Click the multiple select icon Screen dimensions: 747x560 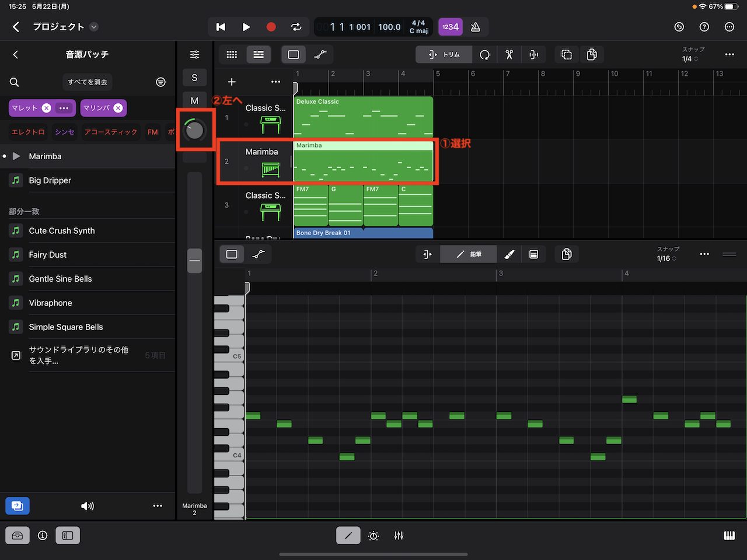click(x=567, y=54)
